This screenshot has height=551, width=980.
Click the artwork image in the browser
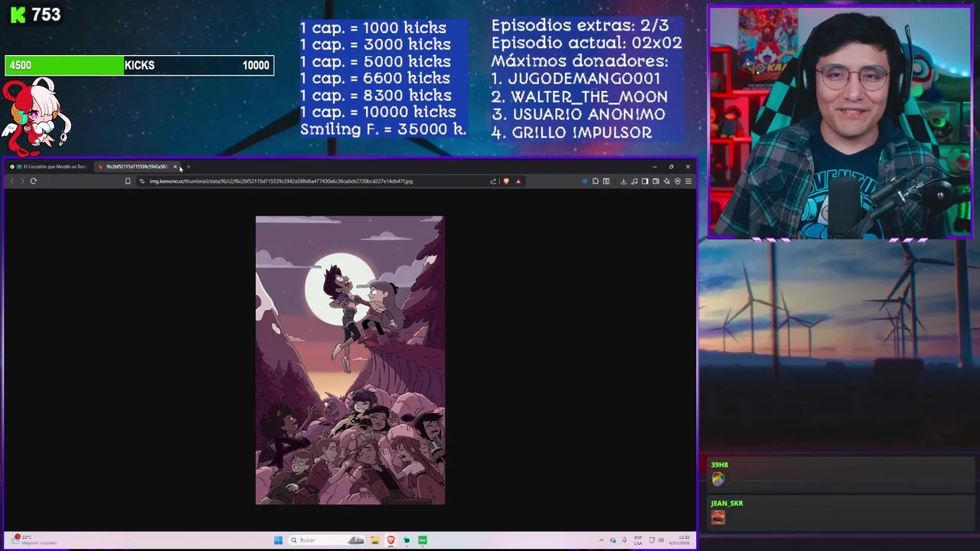[x=350, y=360]
